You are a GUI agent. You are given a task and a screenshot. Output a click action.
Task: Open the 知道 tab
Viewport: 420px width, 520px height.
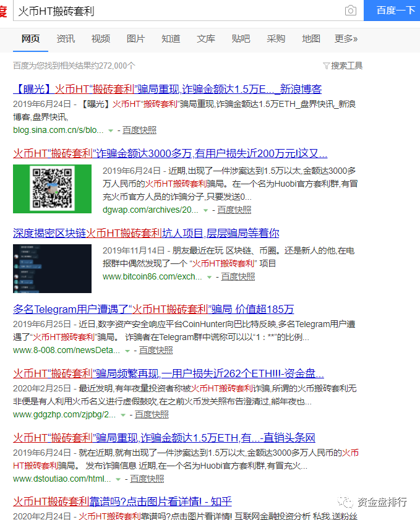click(x=171, y=39)
